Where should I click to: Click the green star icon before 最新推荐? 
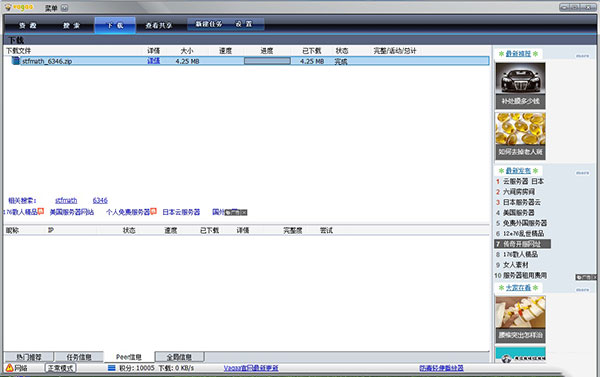pos(501,54)
